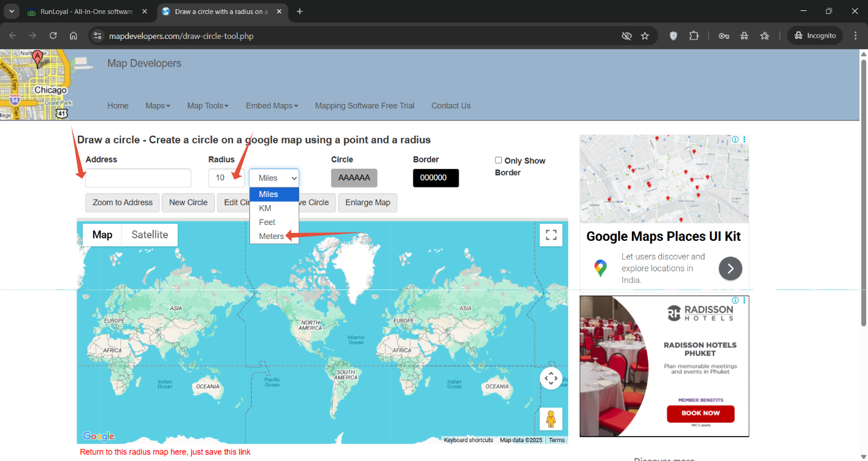Choose Feet from the units list

click(x=274, y=222)
